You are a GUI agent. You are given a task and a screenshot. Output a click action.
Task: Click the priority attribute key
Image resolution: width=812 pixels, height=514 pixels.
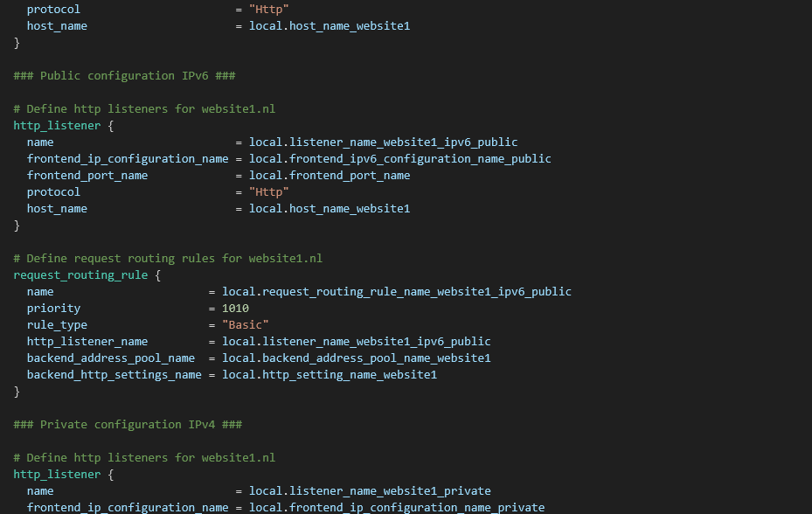[x=53, y=309]
